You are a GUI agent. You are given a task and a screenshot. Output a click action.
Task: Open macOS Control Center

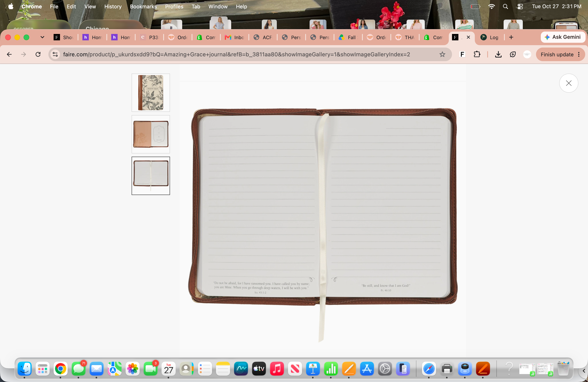point(520,6)
